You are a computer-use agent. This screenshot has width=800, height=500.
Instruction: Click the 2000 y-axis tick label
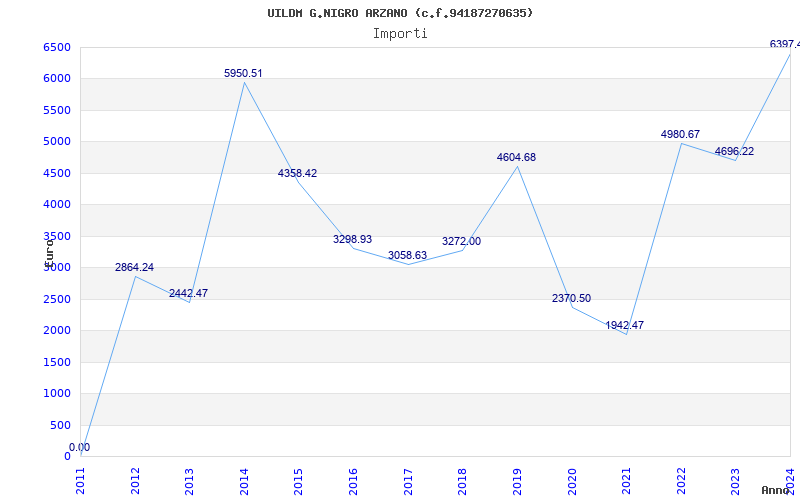[57, 331]
